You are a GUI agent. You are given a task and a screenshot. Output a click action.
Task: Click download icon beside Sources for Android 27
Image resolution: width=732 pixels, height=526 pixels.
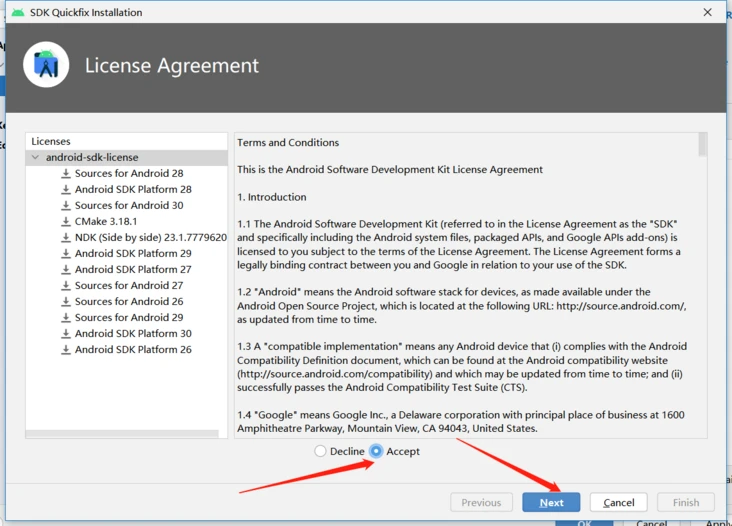click(66, 285)
